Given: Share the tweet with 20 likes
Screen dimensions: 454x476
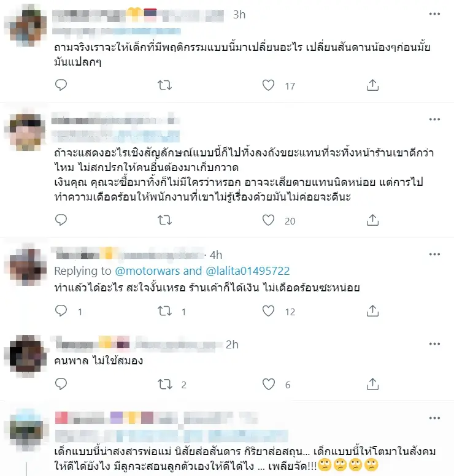Looking at the screenshot, I should point(372,220).
